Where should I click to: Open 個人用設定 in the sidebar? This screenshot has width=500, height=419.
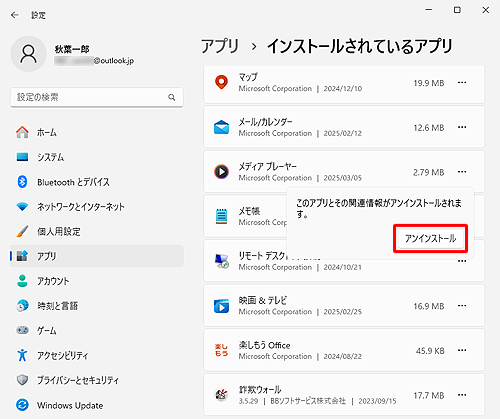pyautogui.click(x=97, y=231)
